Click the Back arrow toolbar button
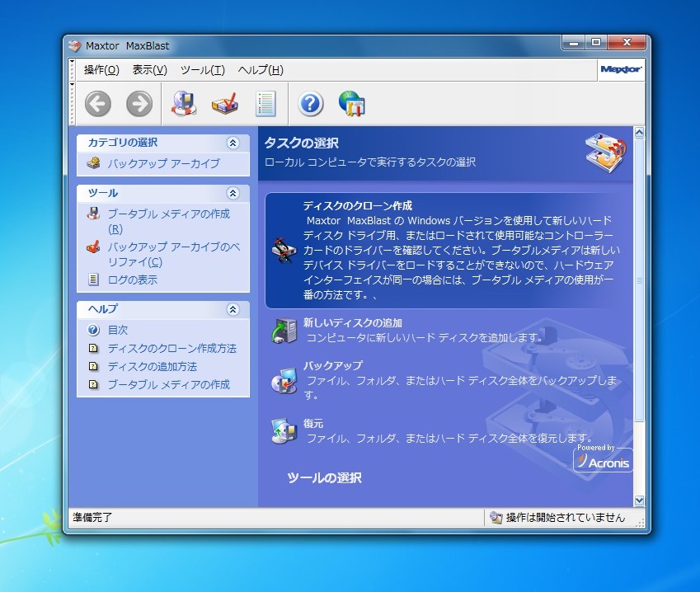Screen dimensions: 700x592 pos(98,104)
